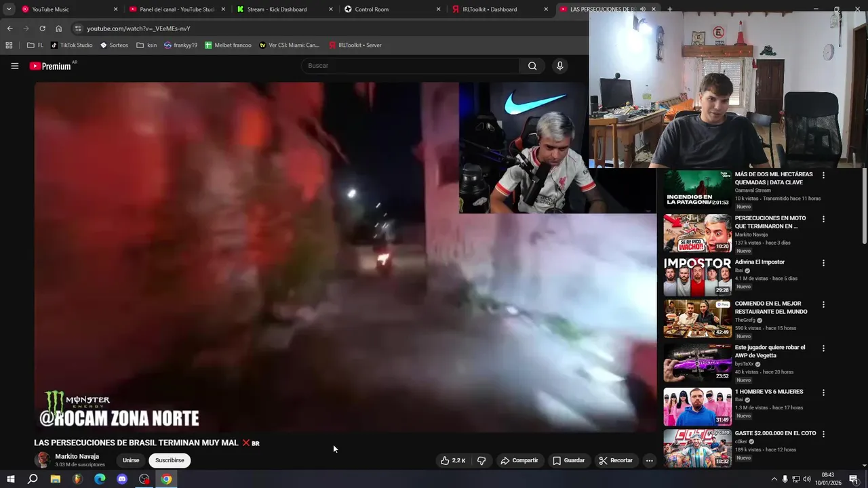The width and height of the screenshot is (868, 488).
Task: Open options for PERSECUCIONES EN MOTO video
Action: [x=823, y=219]
